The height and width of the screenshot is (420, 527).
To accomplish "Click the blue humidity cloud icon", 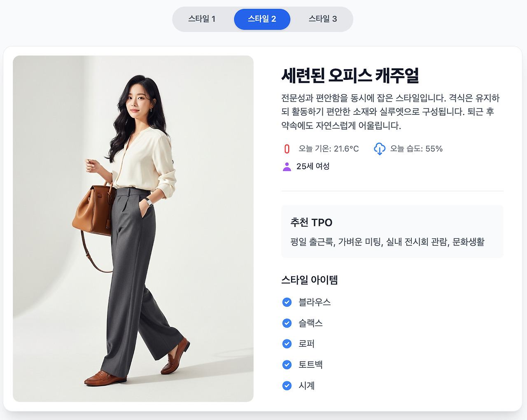I will point(380,149).
